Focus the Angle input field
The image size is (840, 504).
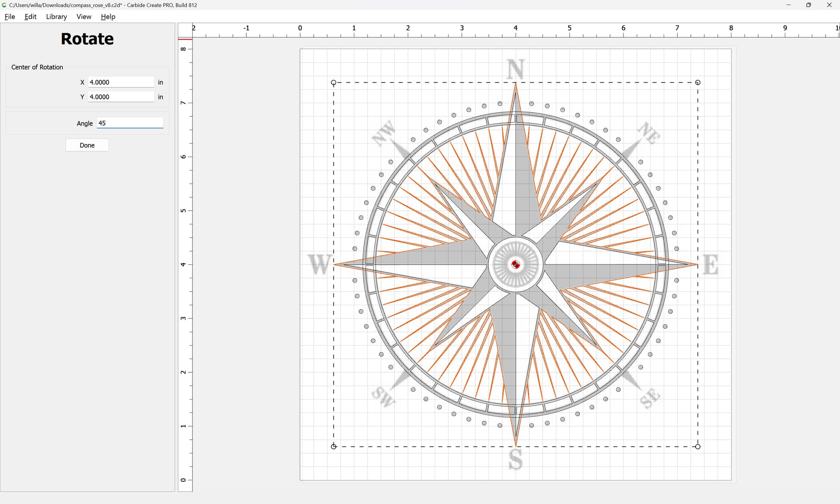[129, 123]
